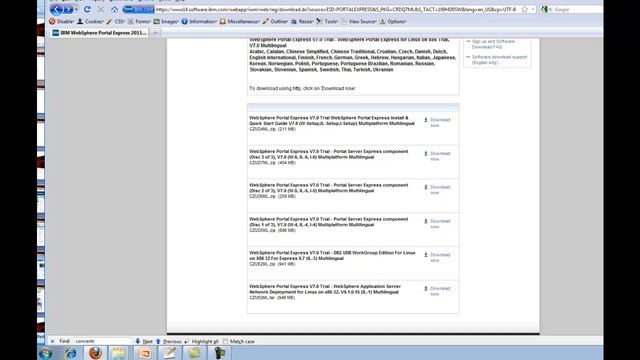
Task: Open the Disable menu in Web Developer toolbar
Action: (x=61, y=21)
